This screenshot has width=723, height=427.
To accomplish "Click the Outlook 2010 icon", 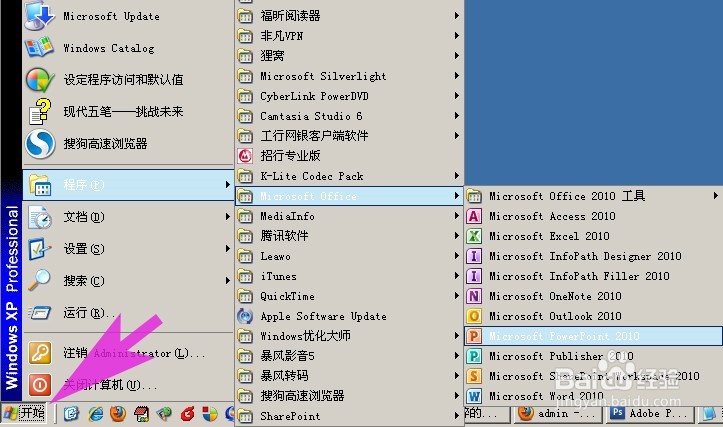I will 474,316.
